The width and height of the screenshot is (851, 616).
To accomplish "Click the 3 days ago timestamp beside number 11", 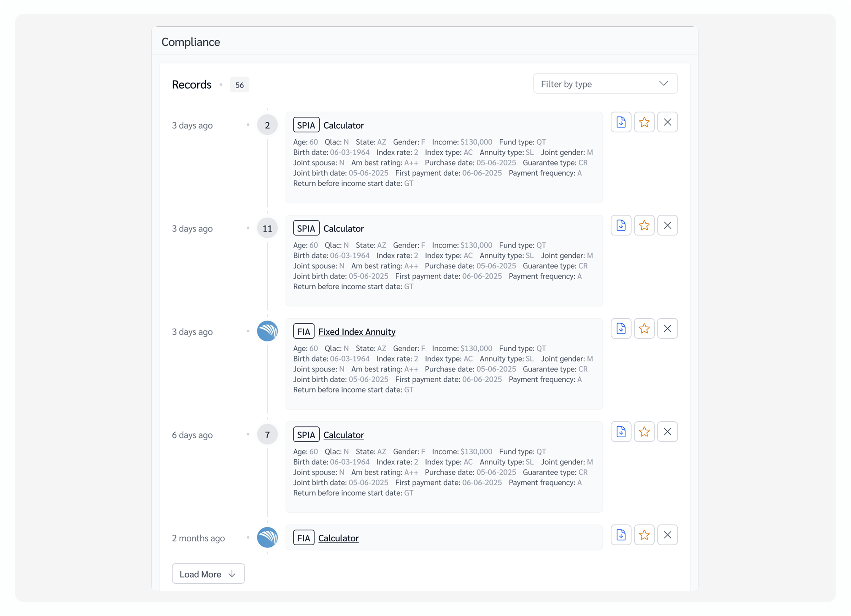I will click(x=192, y=229).
